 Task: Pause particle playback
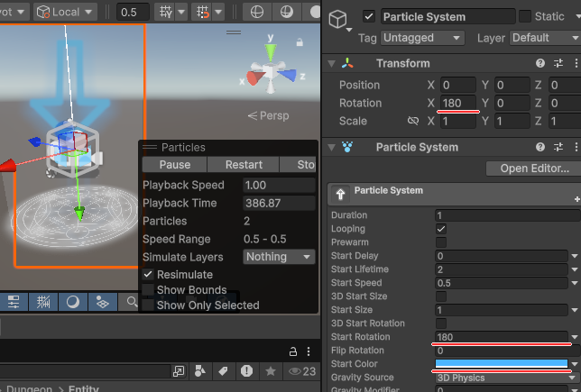tap(175, 165)
